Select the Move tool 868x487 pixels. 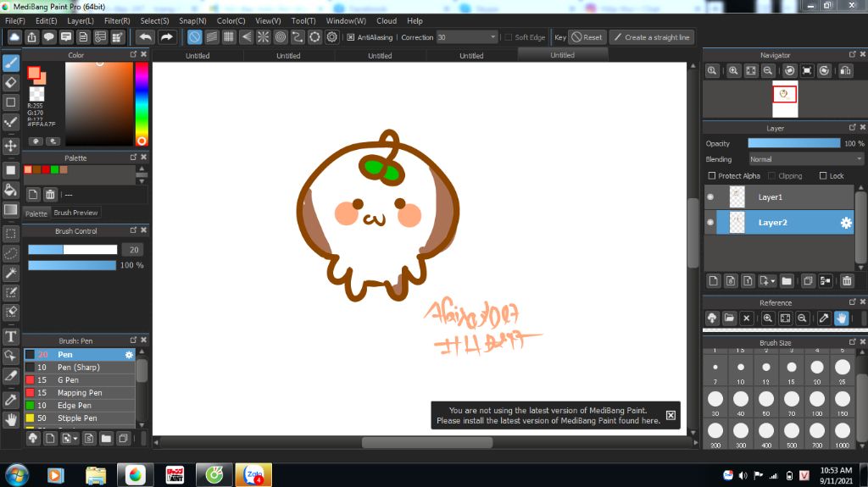click(x=10, y=146)
